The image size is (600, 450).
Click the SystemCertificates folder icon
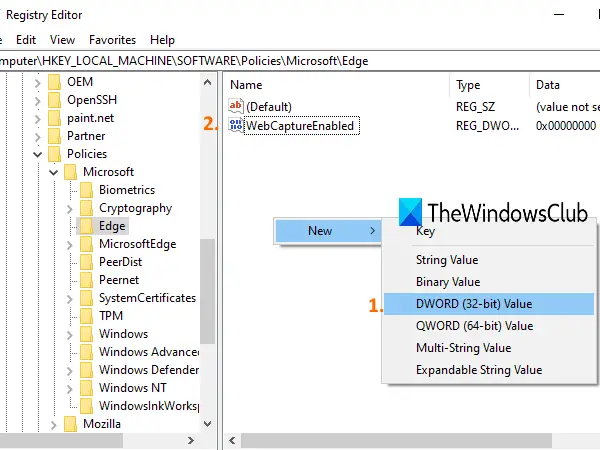pos(86,298)
